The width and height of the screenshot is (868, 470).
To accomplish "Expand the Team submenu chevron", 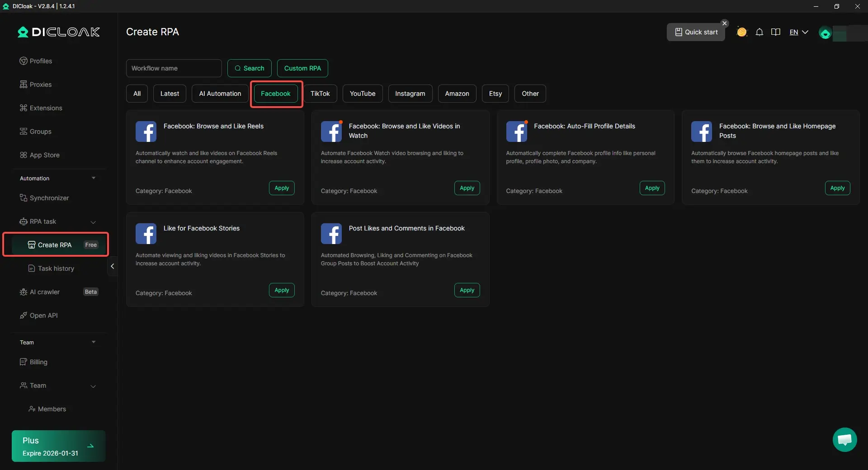I will 93,386.
